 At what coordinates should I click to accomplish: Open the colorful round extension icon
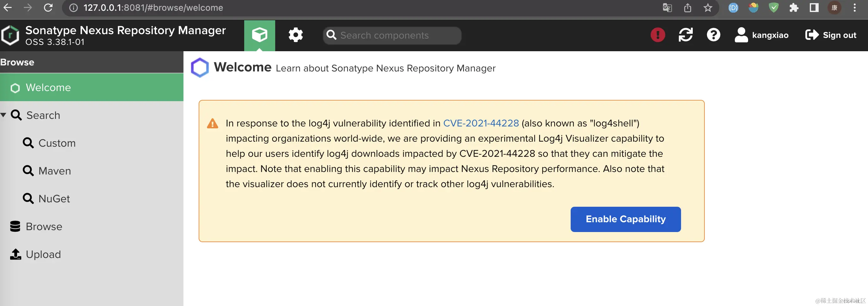pyautogui.click(x=753, y=8)
